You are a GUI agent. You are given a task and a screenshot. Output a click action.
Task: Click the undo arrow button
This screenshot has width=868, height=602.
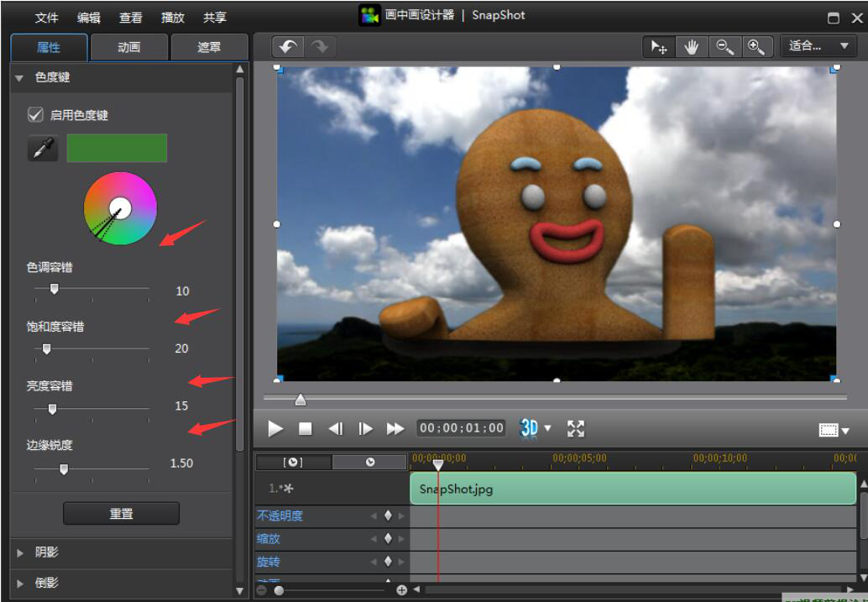pyautogui.click(x=287, y=47)
